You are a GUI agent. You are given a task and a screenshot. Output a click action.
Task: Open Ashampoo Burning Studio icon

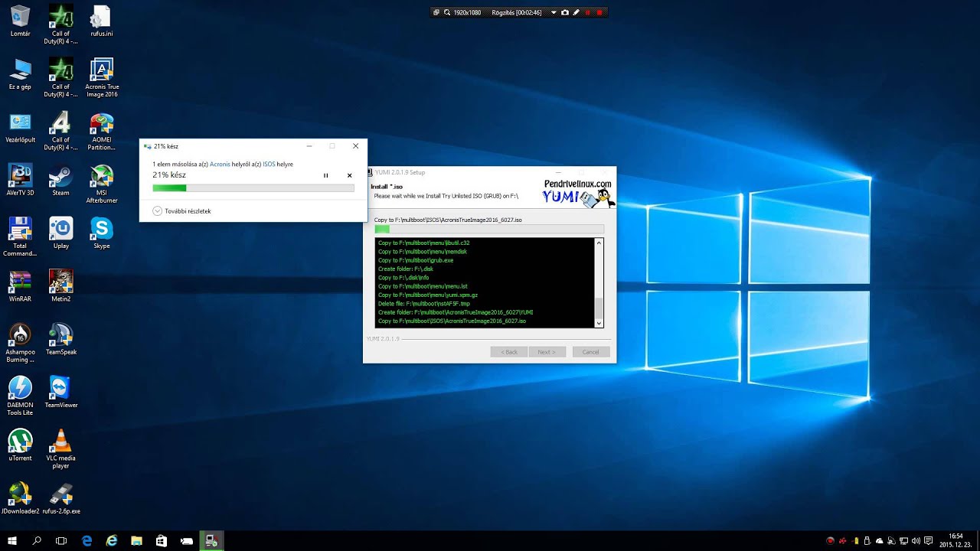pyautogui.click(x=21, y=343)
